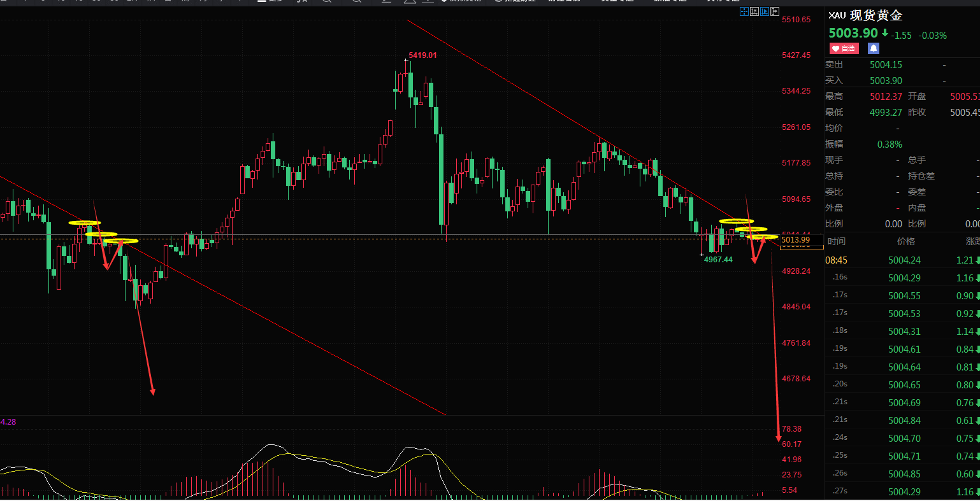Click the .27s tick time
The width and height of the screenshot is (980, 501).
(840, 491)
